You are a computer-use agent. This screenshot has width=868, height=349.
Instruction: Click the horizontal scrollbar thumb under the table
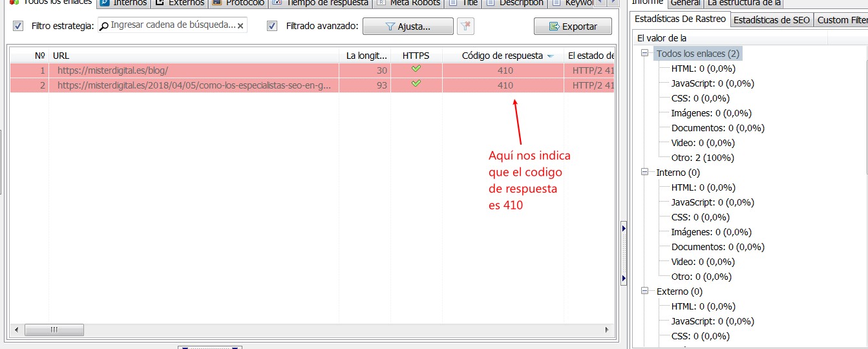point(54,330)
